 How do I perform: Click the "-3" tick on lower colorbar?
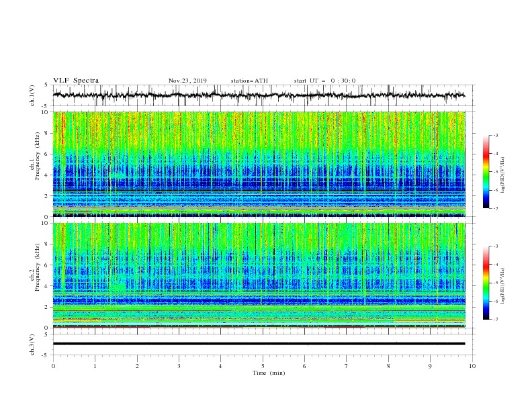(x=495, y=246)
